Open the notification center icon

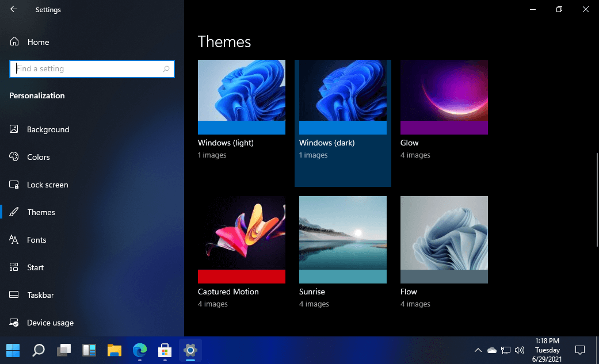580,350
